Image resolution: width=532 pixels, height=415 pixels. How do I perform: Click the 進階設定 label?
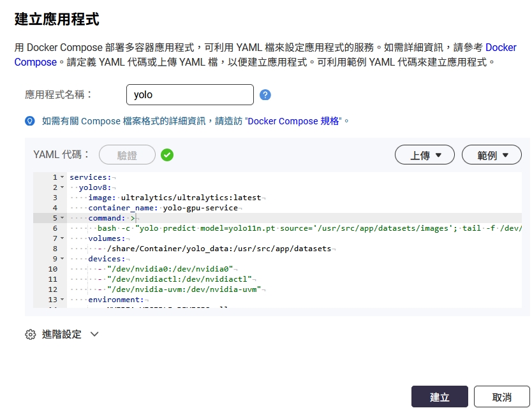point(62,334)
